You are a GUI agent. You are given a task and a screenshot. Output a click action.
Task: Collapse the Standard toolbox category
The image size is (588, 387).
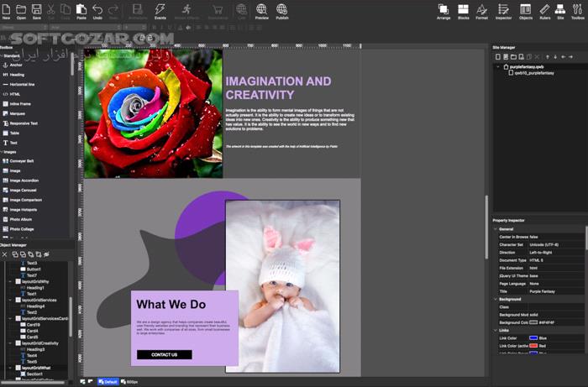click(2, 55)
